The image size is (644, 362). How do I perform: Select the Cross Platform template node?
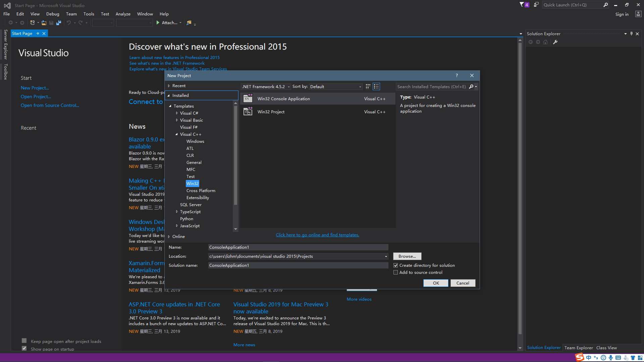[201, 190]
